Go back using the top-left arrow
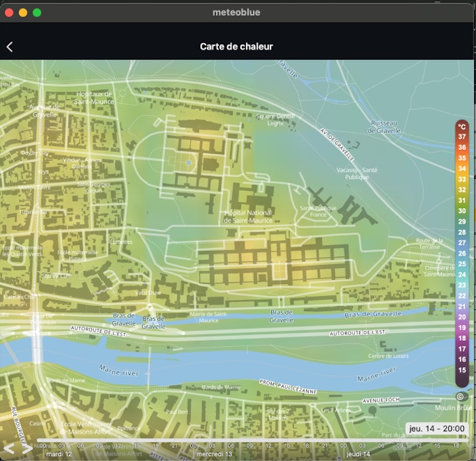476x461 pixels. click(x=10, y=46)
